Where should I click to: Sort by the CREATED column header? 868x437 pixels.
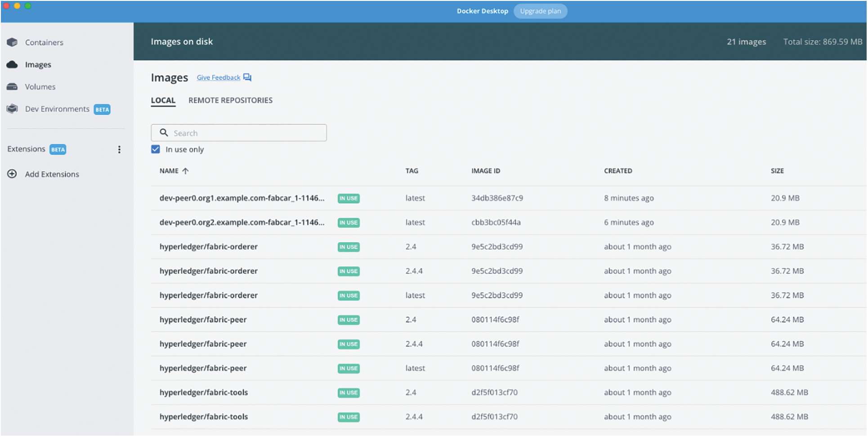pos(618,171)
